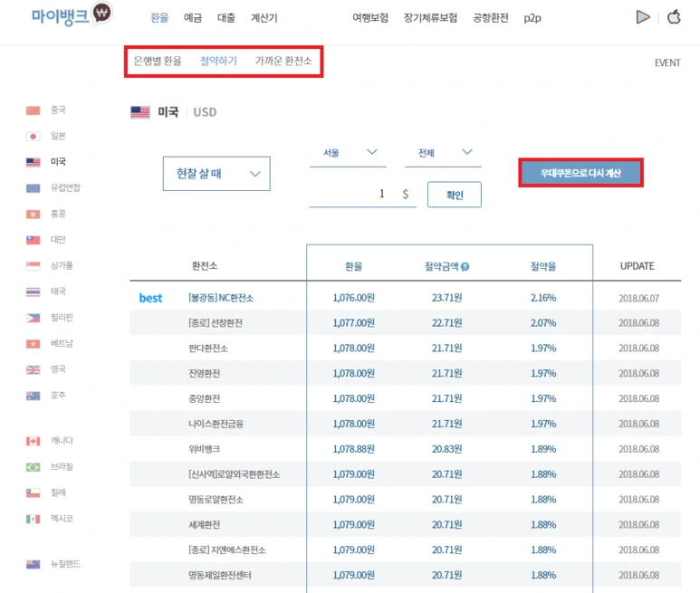700x593 pixels.
Task: Select the Vietnam flag icon
Action: (x=33, y=343)
